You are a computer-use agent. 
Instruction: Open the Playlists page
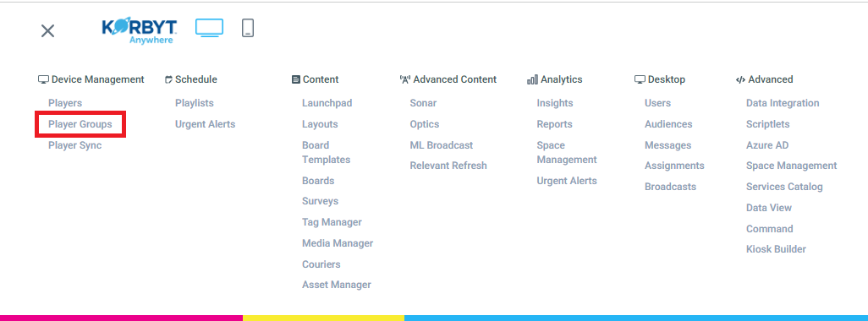pyautogui.click(x=195, y=103)
